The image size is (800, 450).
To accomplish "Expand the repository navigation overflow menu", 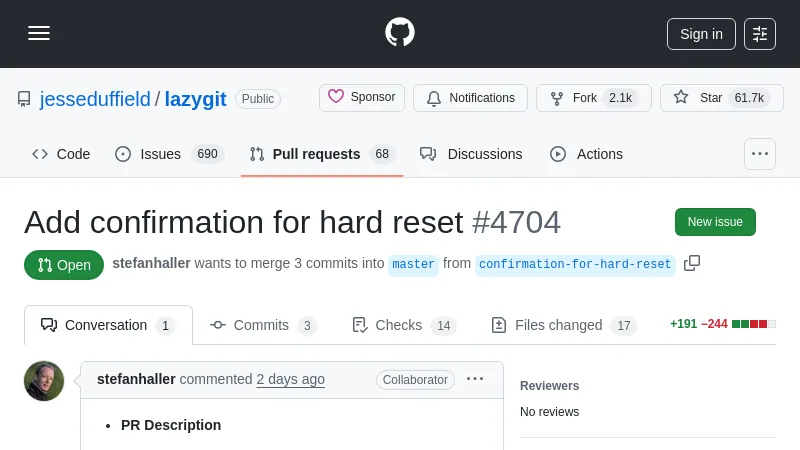I will [760, 154].
